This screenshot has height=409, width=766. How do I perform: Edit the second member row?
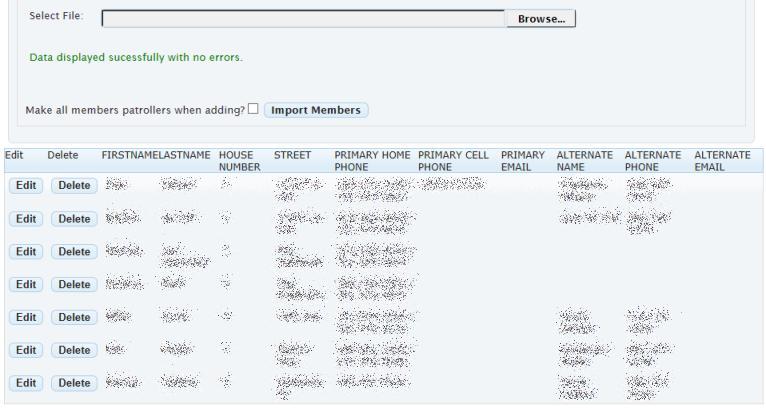(x=26, y=219)
